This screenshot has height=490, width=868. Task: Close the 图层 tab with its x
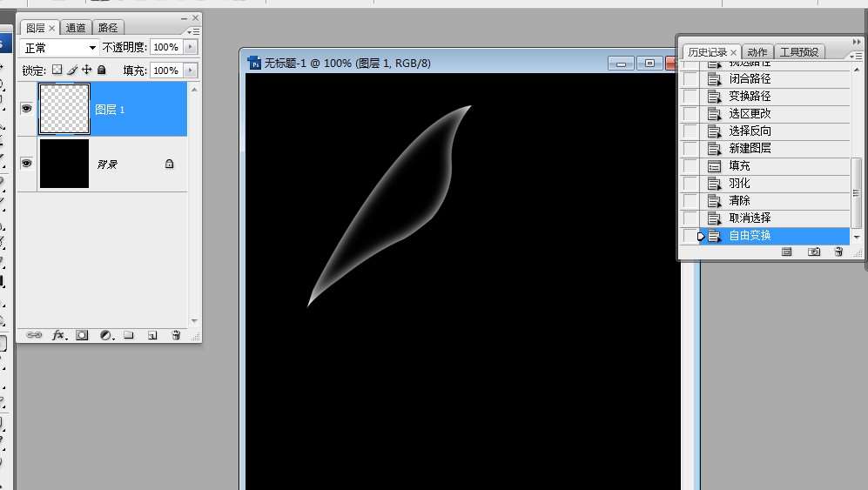[52, 28]
